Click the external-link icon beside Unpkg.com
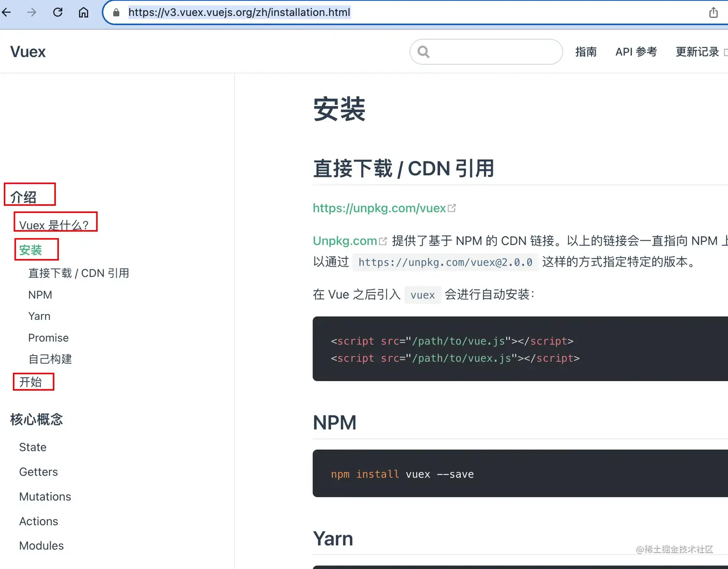The height and width of the screenshot is (569, 728). tap(382, 240)
